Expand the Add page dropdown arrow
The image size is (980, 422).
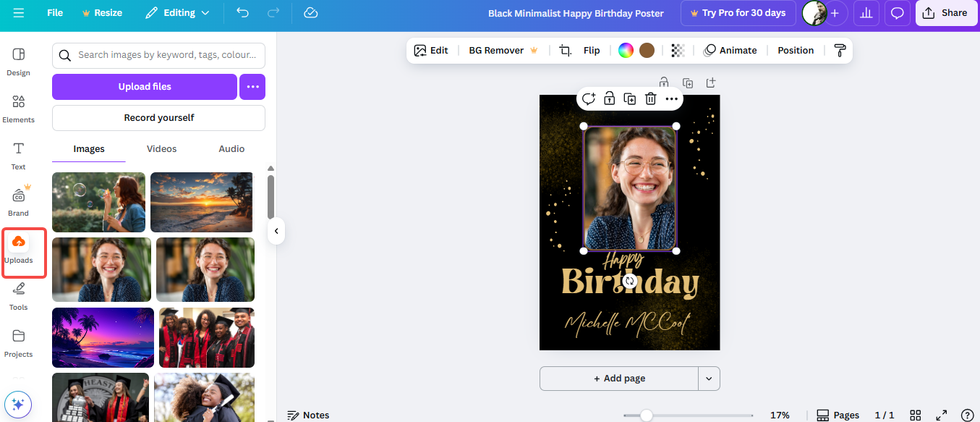point(709,378)
